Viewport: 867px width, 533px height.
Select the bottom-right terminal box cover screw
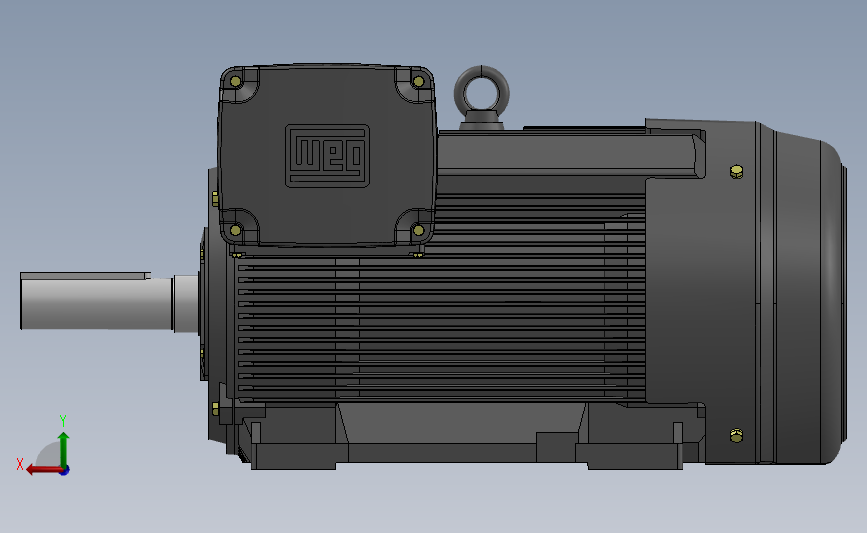click(x=419, y=230)
